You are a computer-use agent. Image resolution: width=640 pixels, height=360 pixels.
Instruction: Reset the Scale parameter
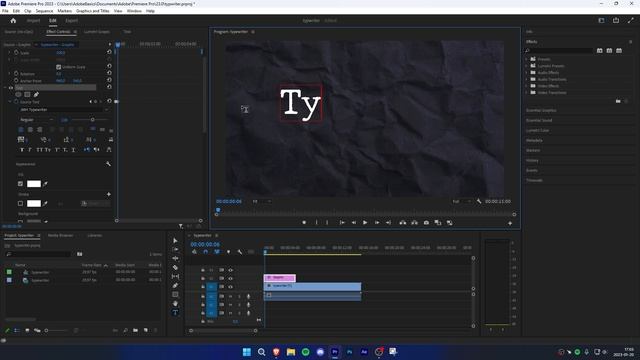click(109, 52)
